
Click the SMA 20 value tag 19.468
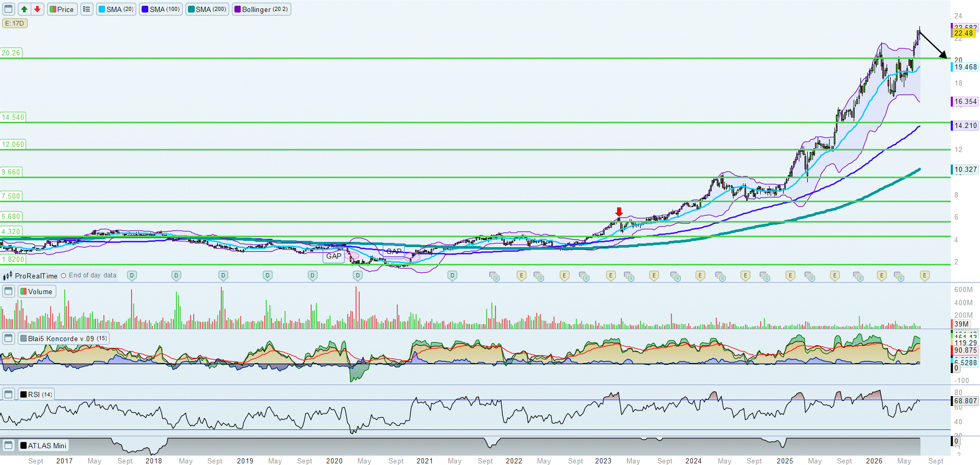(x=965, y=67)
